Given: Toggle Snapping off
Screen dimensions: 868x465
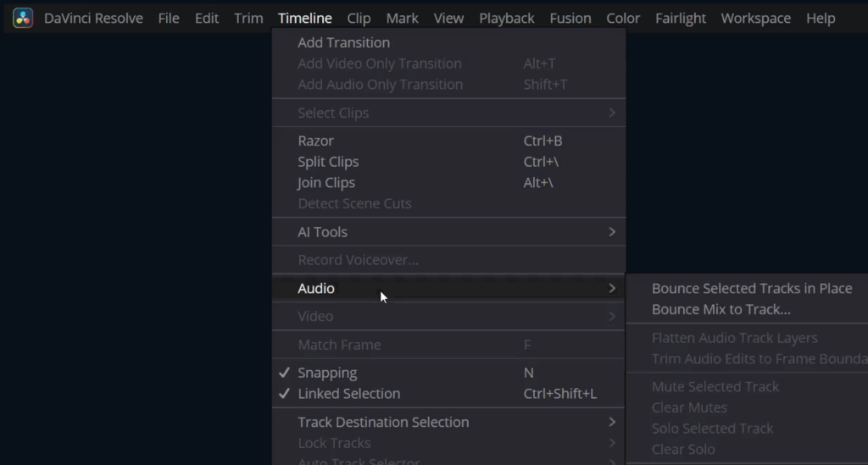Looking at the screenshot, I should pos(449,374).
